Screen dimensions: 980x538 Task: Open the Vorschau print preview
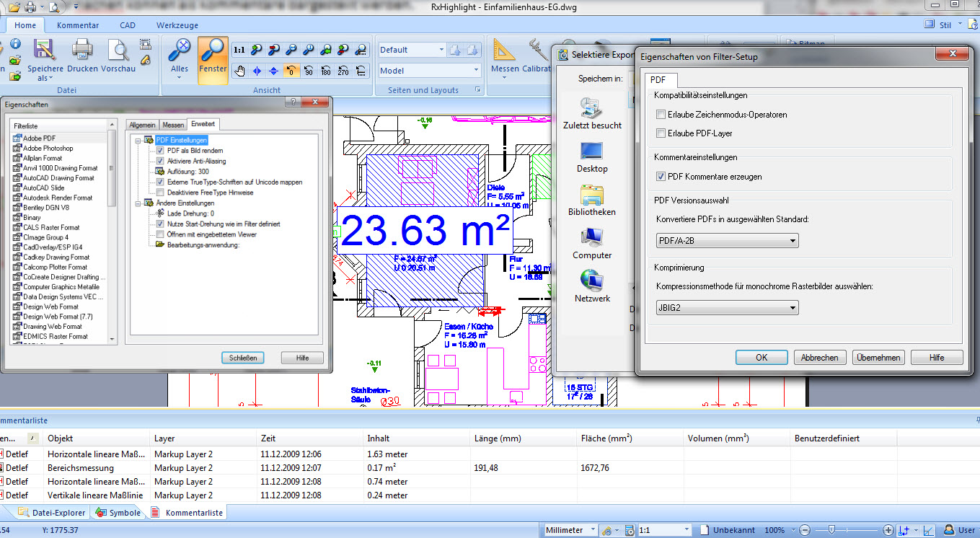click(118, 52)
